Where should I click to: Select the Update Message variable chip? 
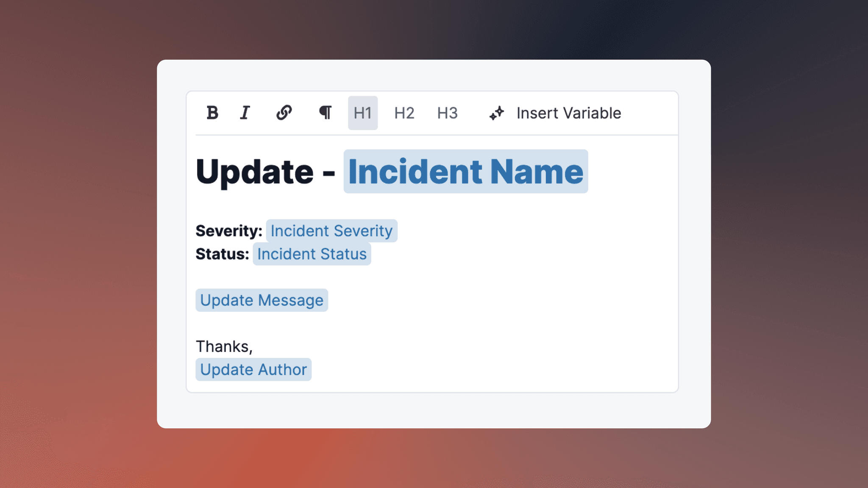click(x=262, y=300)
